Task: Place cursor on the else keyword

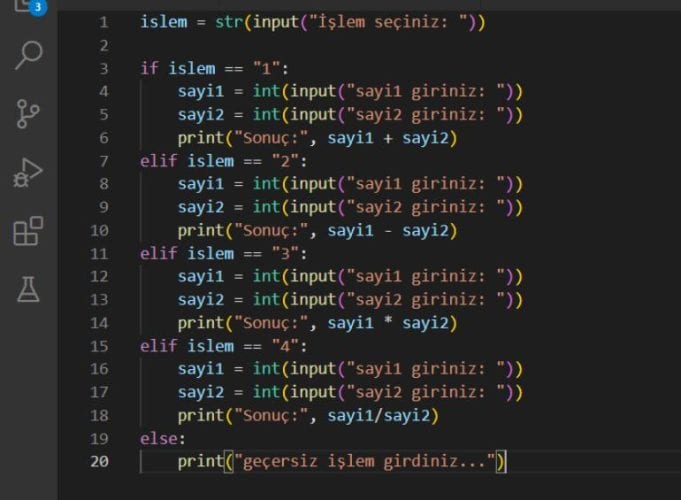Action: [162, 438]
